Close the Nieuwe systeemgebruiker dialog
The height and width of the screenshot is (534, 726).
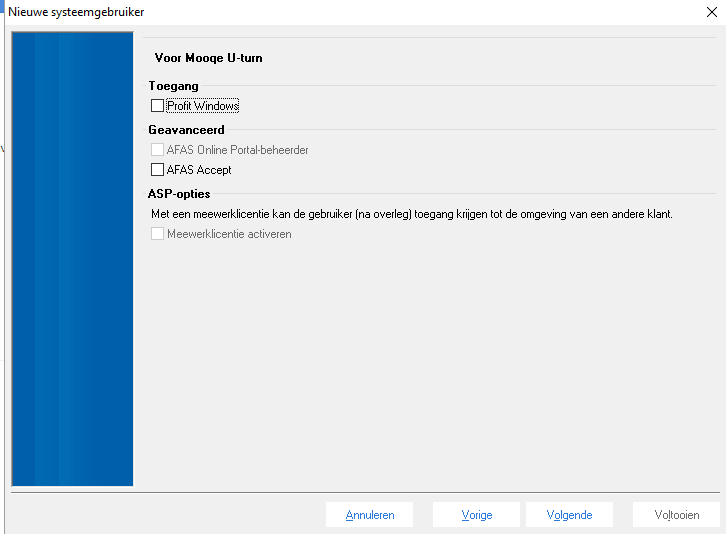[x=710, y=12]
